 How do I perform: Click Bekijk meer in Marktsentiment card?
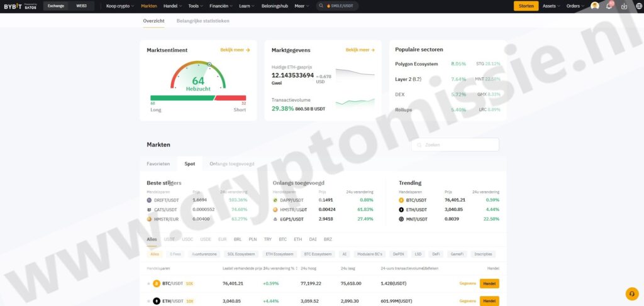[x=235, y=50]
